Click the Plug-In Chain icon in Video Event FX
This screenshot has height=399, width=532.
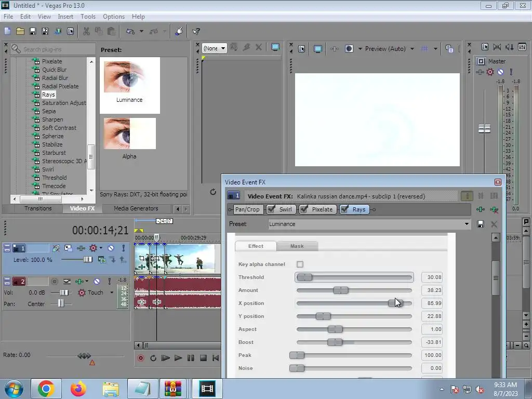point(481,209)
